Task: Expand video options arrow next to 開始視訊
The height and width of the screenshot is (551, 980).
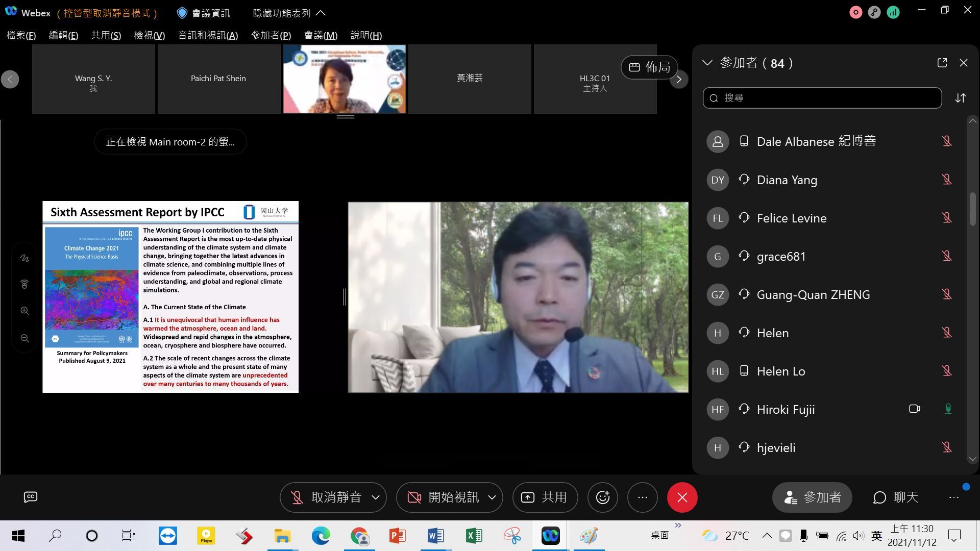Action: pyautogui.click(x=492, y=497)
